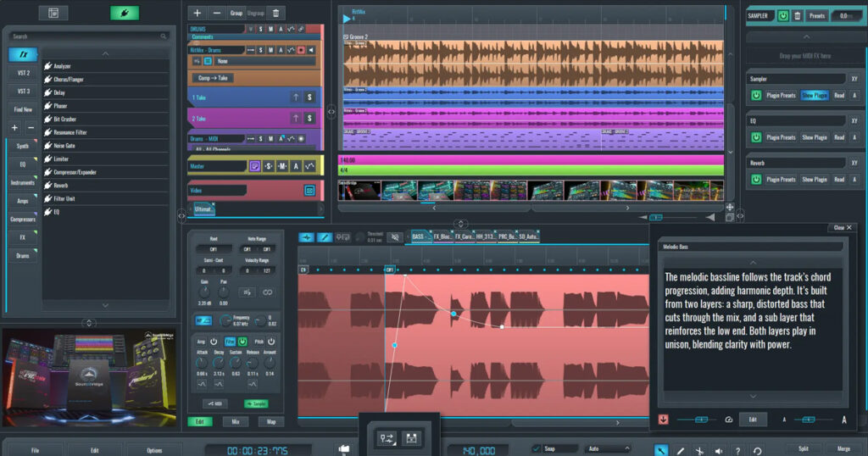Open the plug-in browser with the green plug icon
Screen dimensions: 868x456
point(125,13)
